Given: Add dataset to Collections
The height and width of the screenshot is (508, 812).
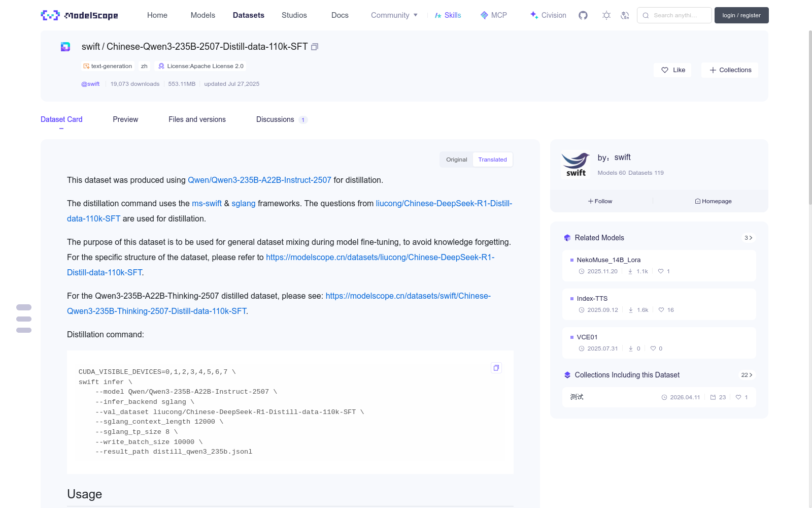Looking at the screenshot, I should [730, 70].
